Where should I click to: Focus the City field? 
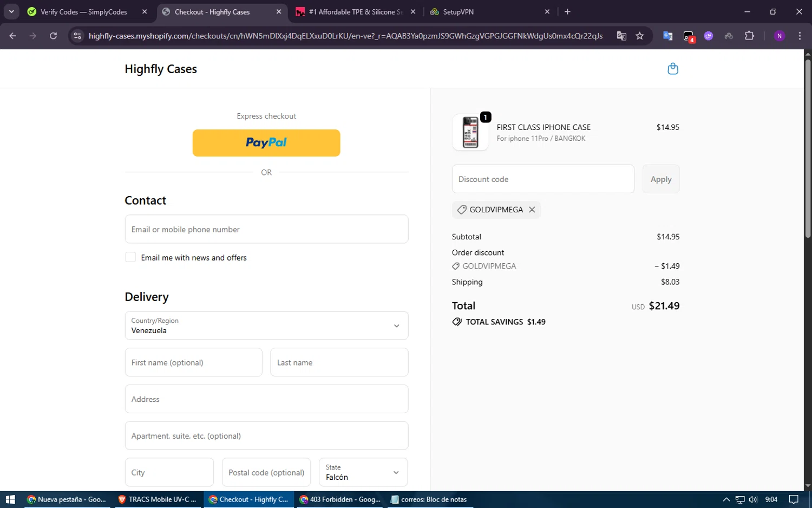(x=169, y=472)
